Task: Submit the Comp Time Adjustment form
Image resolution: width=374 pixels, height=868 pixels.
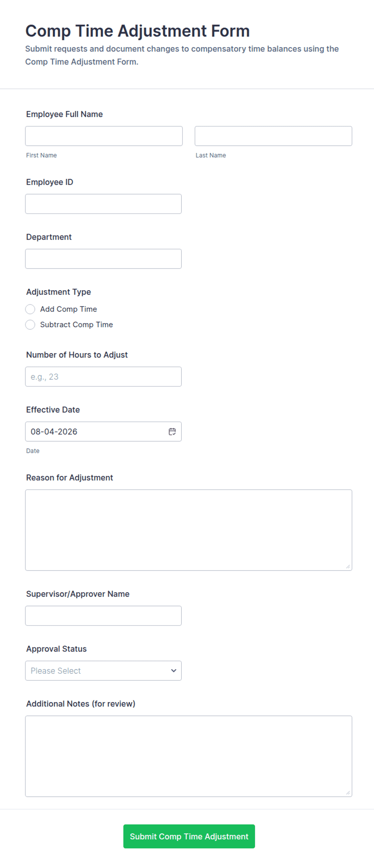Action: [x=189, y=837]
